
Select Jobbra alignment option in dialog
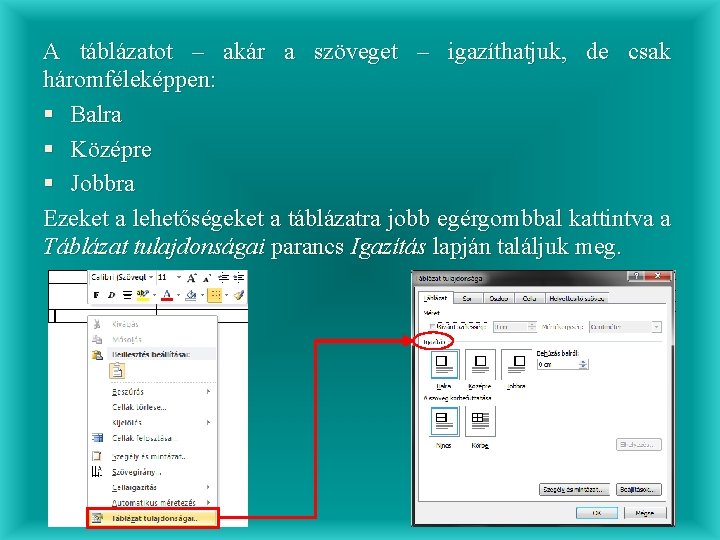516,364
